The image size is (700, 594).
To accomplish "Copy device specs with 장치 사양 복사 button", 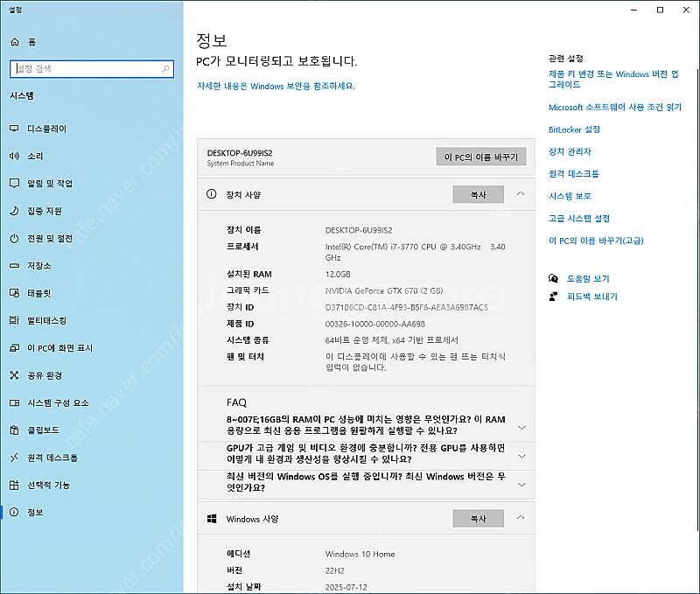I will point(478,194).
